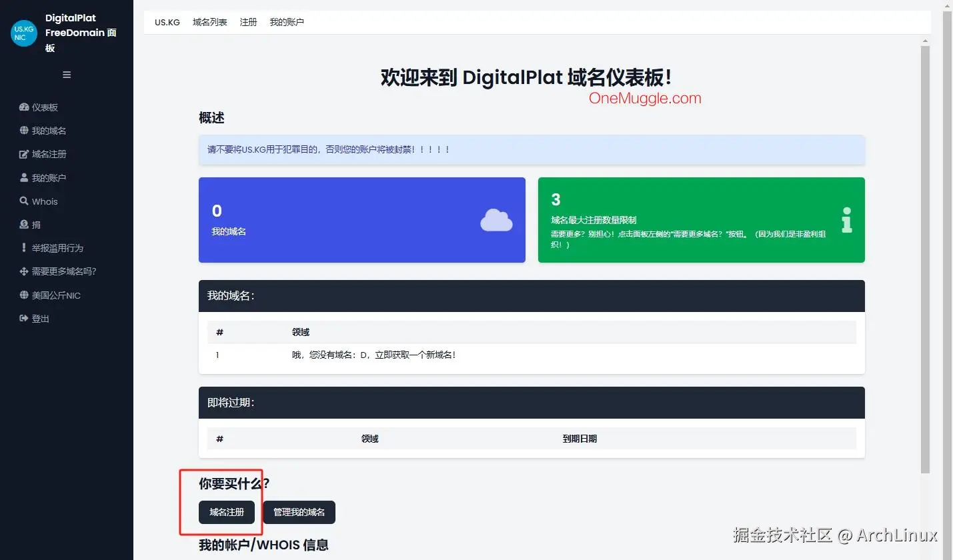
Task: Select 举报滥用行为 in the sidebar
Action: 57,248
